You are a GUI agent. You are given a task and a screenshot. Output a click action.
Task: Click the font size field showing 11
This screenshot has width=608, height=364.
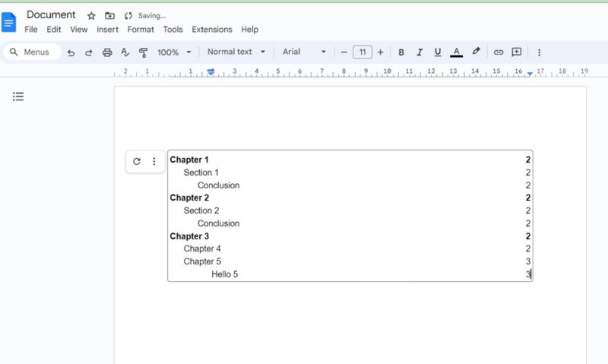point(363,52)
